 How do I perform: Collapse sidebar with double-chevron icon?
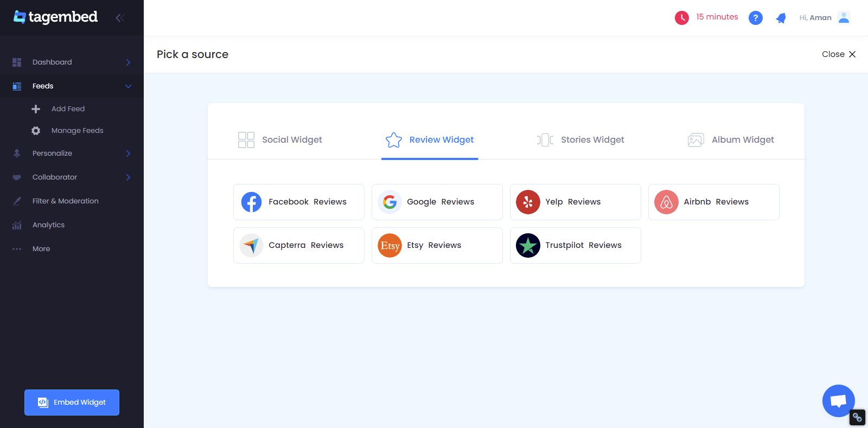pyautogui.click(x=120, y=18)
